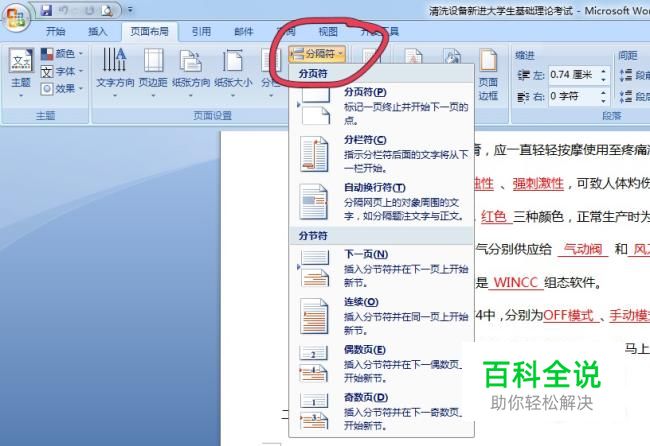Image resolution: width=650 pixels, height=446 pixels.
Task: Click the red word WINCC in document
Action: [516, 282]
